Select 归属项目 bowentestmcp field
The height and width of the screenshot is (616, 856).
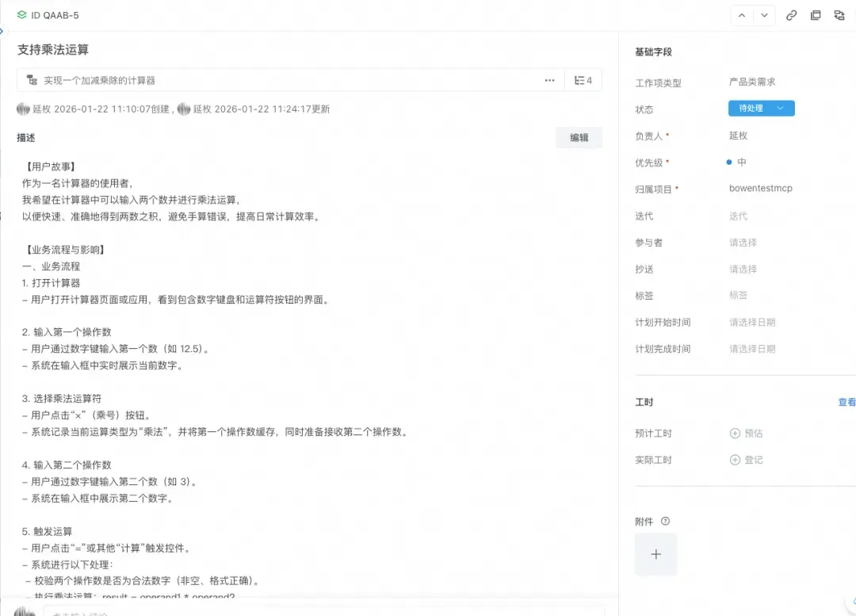coord(760,189)
